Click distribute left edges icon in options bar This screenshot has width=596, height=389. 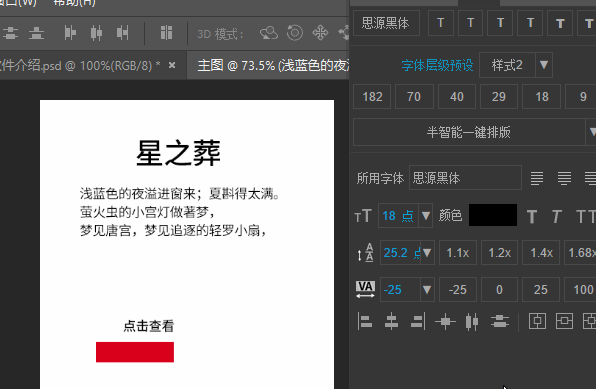pyautogui.click(x=70, y=33)
